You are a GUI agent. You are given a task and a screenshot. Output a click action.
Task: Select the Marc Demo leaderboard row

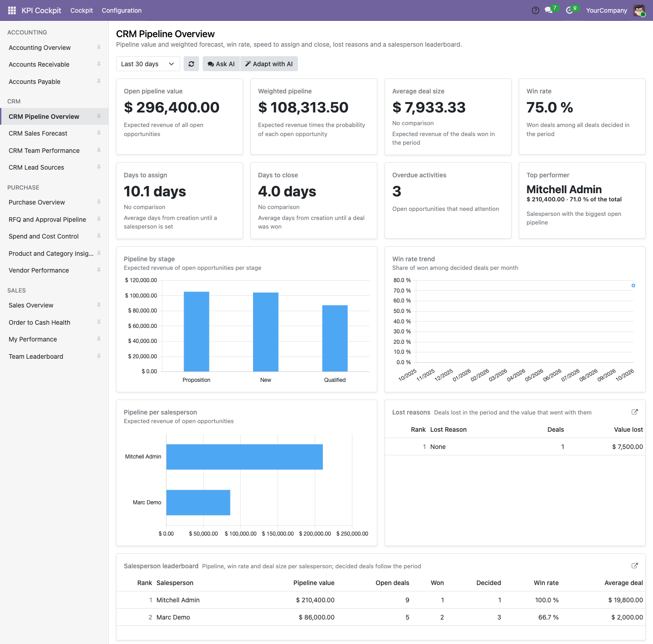pyautogui.click(x=381, y=617)
